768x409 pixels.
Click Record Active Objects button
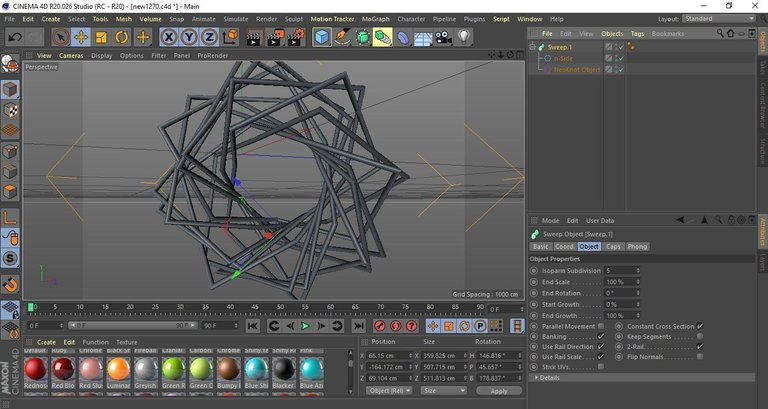pyautogui.click(x=380, y=326)
